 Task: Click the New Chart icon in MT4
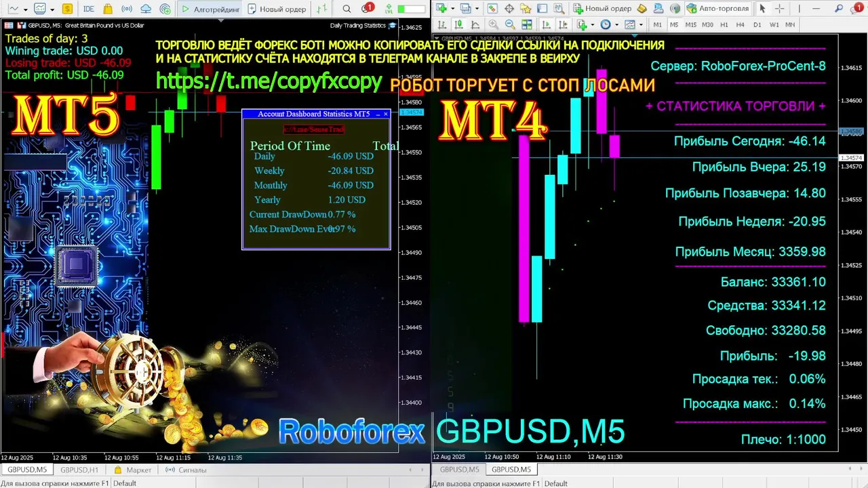click(441, 8)
